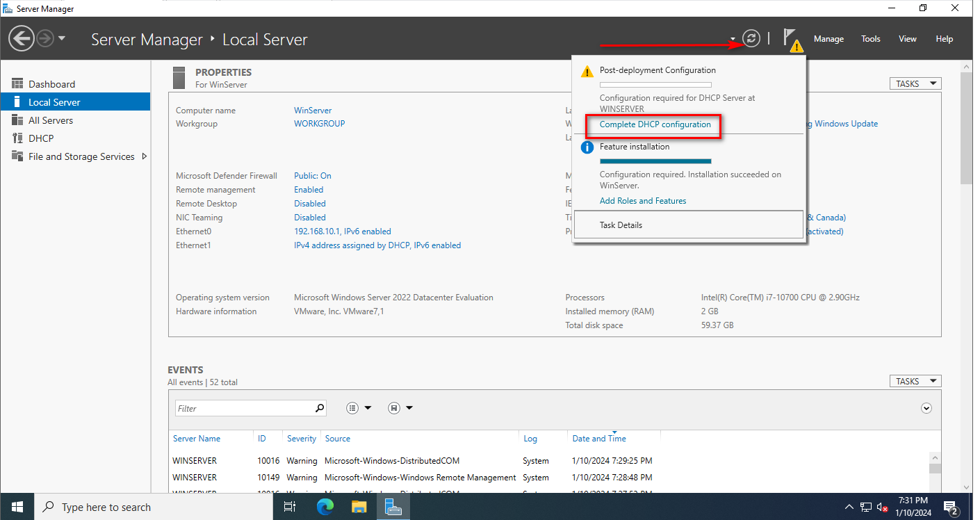Click the Refresh icon in header
Viewport: 980px width, 520px height.
point(751,38)
